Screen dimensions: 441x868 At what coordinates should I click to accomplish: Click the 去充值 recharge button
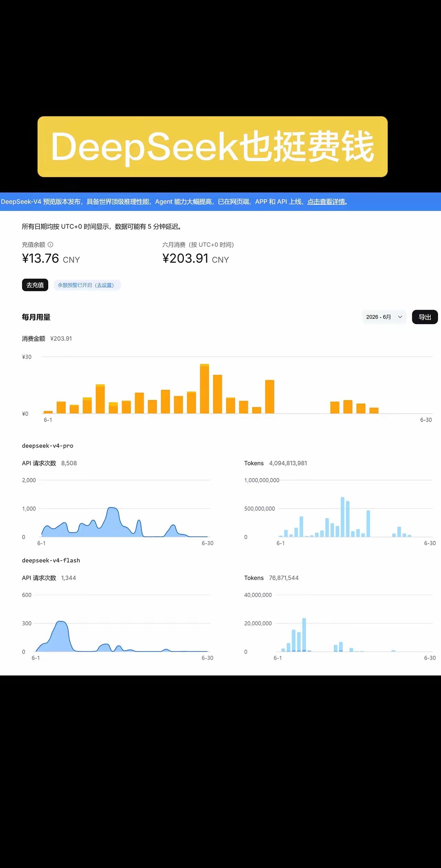pyautogui.click(x=35, y=285)
